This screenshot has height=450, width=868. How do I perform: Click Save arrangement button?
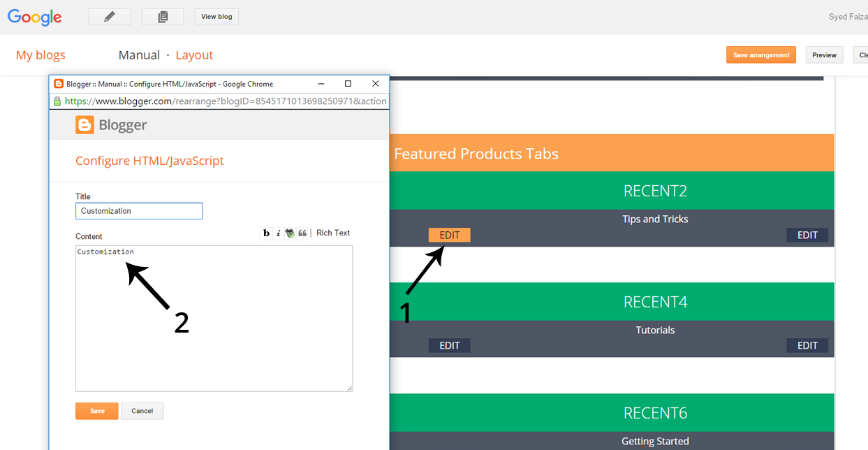tap(761, 55)
